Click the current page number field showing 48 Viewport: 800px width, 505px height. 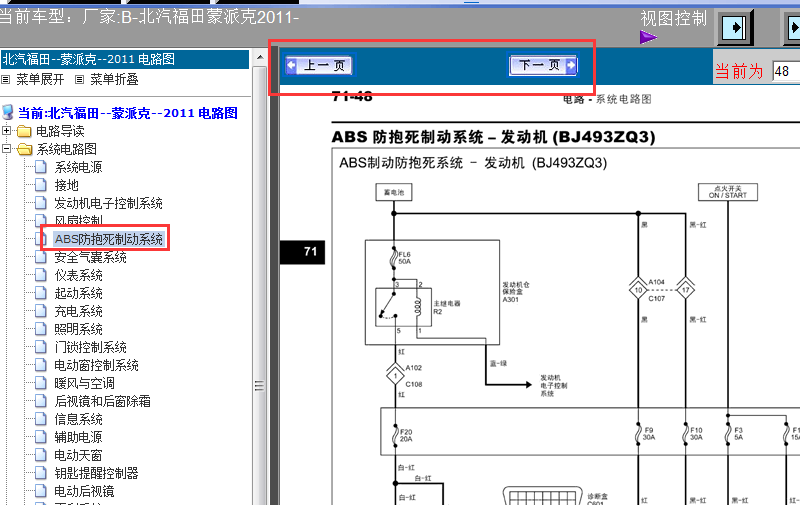786,71
